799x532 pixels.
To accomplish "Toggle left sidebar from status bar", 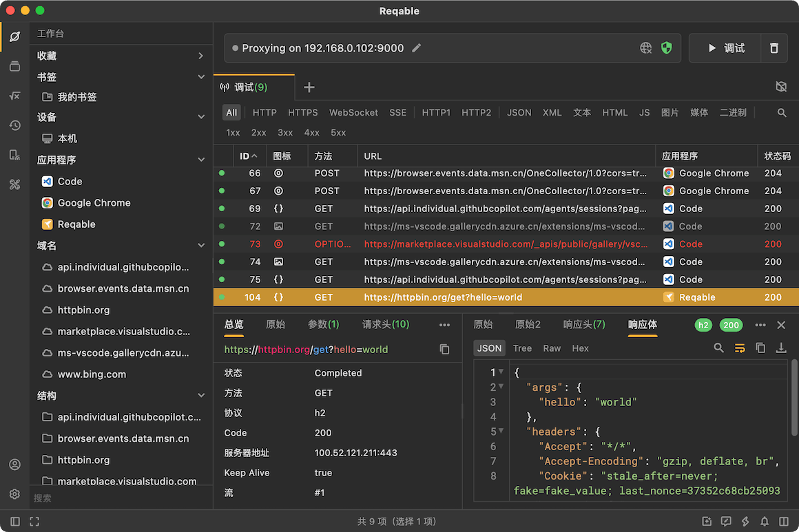I will pos(15,521).
